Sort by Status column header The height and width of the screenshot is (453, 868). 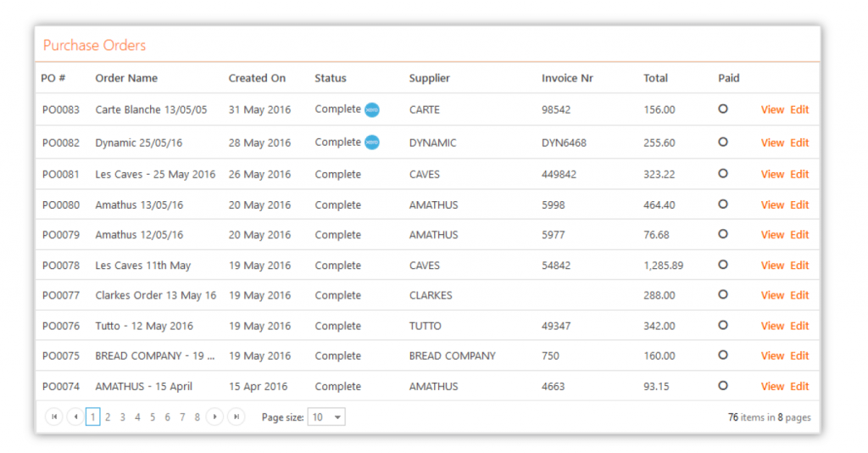(331, 78)
